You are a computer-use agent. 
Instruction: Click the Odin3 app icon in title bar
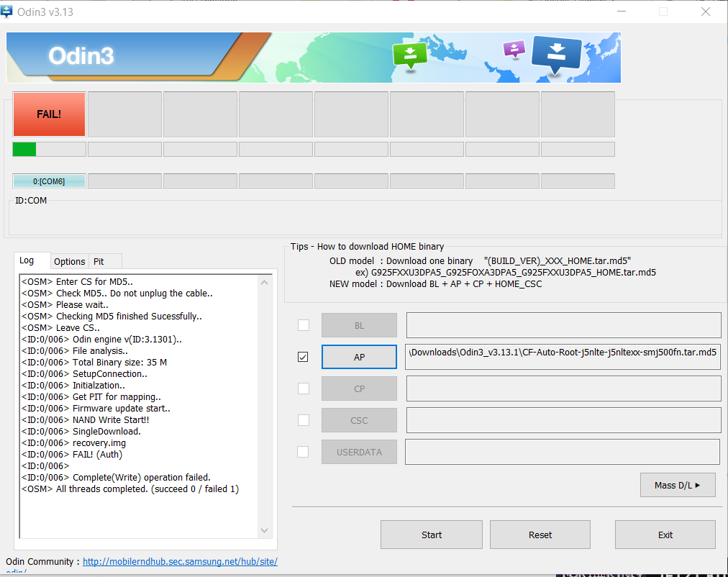coord(6,12)
